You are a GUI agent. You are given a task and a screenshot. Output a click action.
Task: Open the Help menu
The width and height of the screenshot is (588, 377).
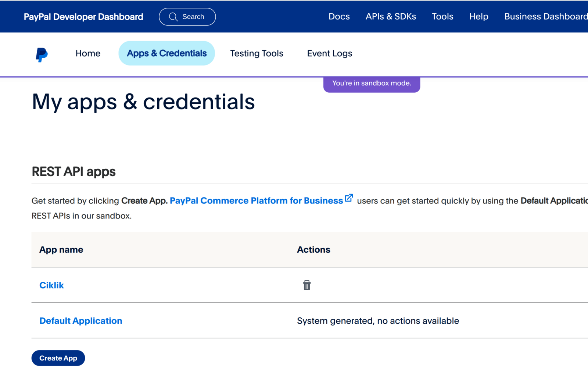(x=478, y=17)
